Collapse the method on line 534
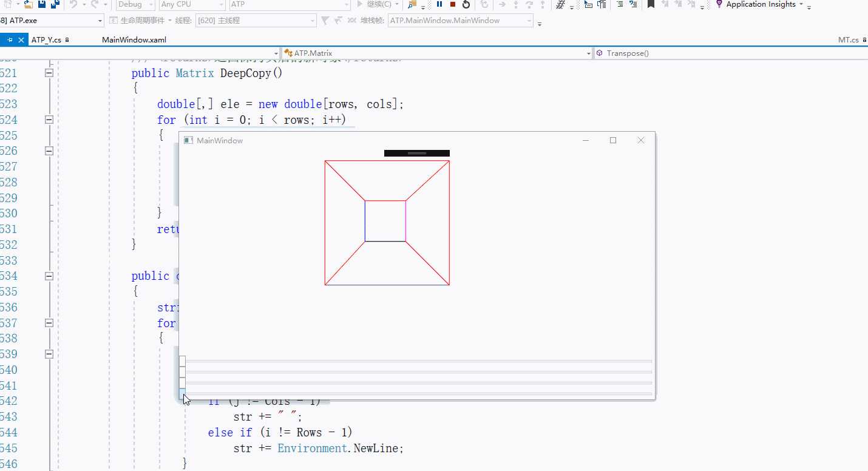The image size is (868, 471). [49, 276]
